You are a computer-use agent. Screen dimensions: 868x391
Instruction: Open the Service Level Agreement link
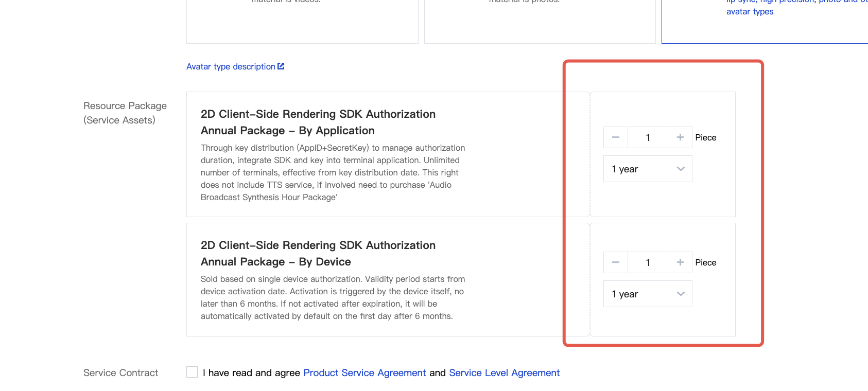(x=504, y=373)
